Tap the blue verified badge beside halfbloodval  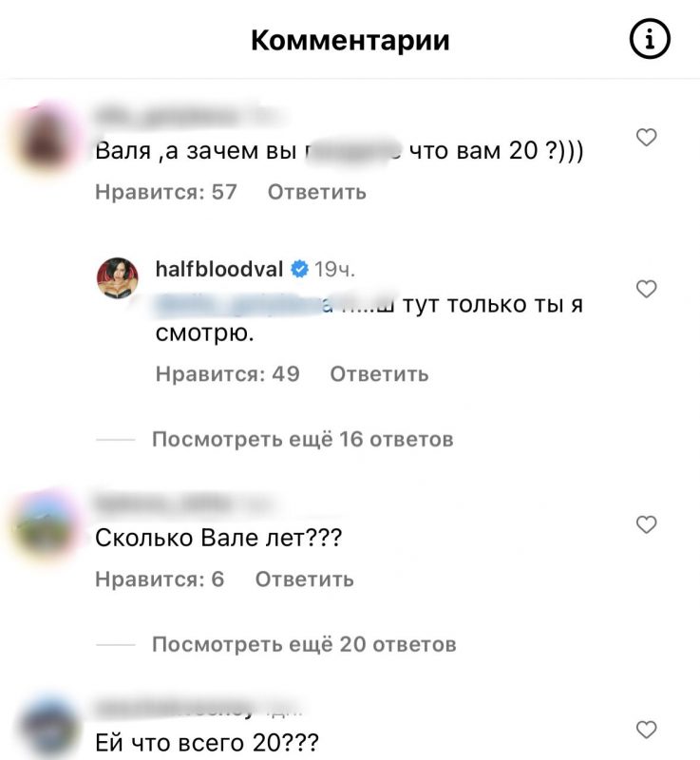pos(299,269)
